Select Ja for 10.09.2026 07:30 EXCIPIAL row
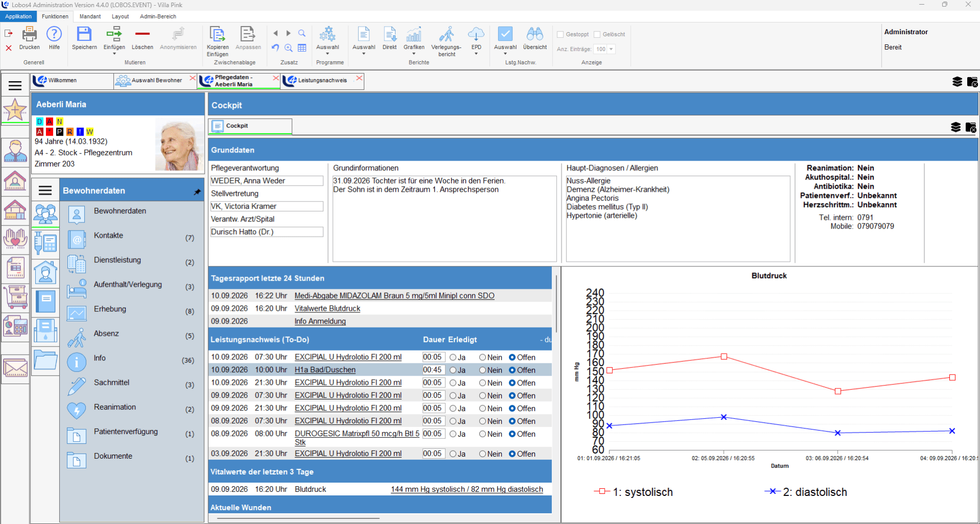Image resolution: width=980 pixels, height=524 pixels. [453, 357]
